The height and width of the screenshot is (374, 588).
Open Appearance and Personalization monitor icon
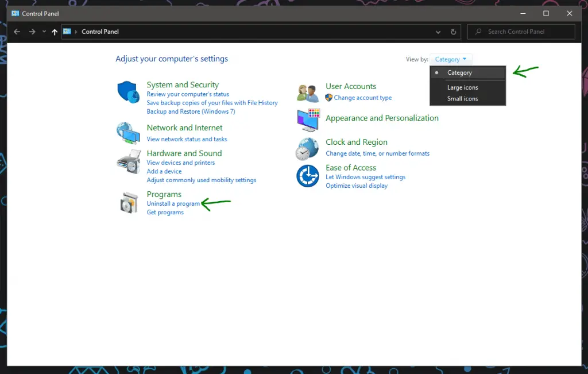tap(308, 120)
